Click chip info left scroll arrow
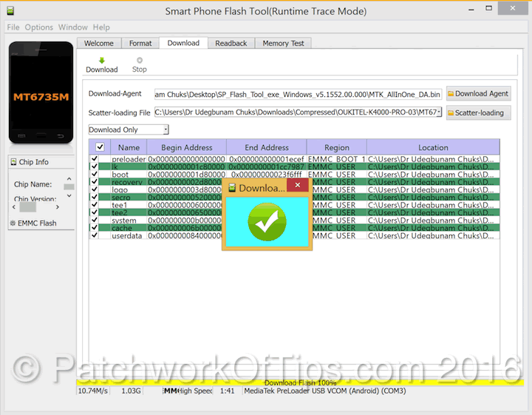Image resolution: width=532 pixels, height=415 pixels. coord(14,207)
